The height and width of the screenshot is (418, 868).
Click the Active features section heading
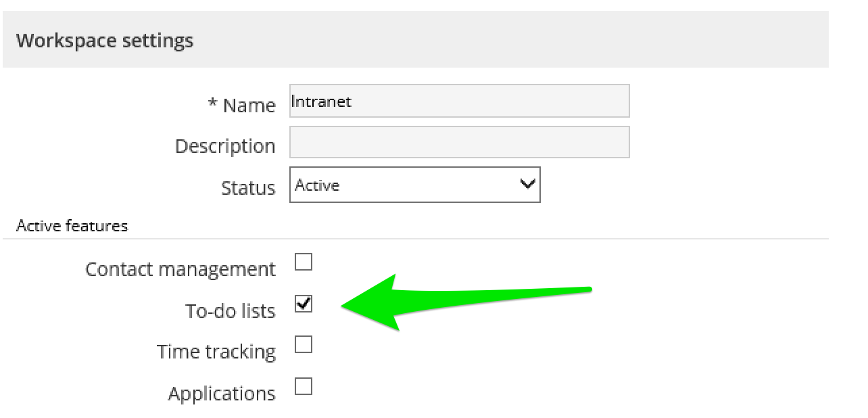pyautogui.click(x=72, y=226)
